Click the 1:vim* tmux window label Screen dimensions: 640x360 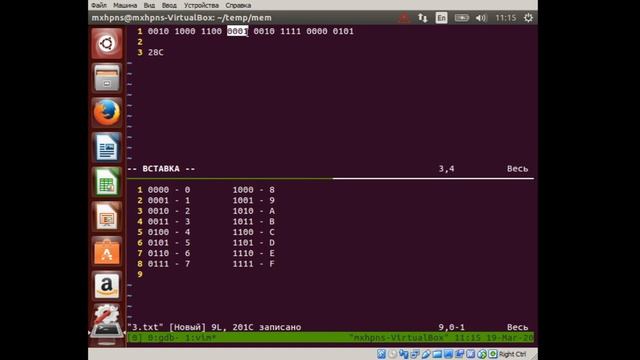[200, 338]
